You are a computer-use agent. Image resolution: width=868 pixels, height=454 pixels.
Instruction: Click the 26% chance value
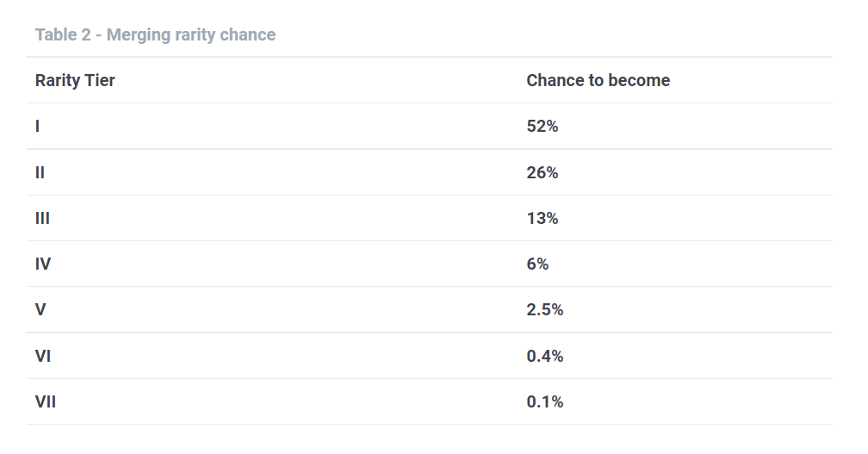542,173
